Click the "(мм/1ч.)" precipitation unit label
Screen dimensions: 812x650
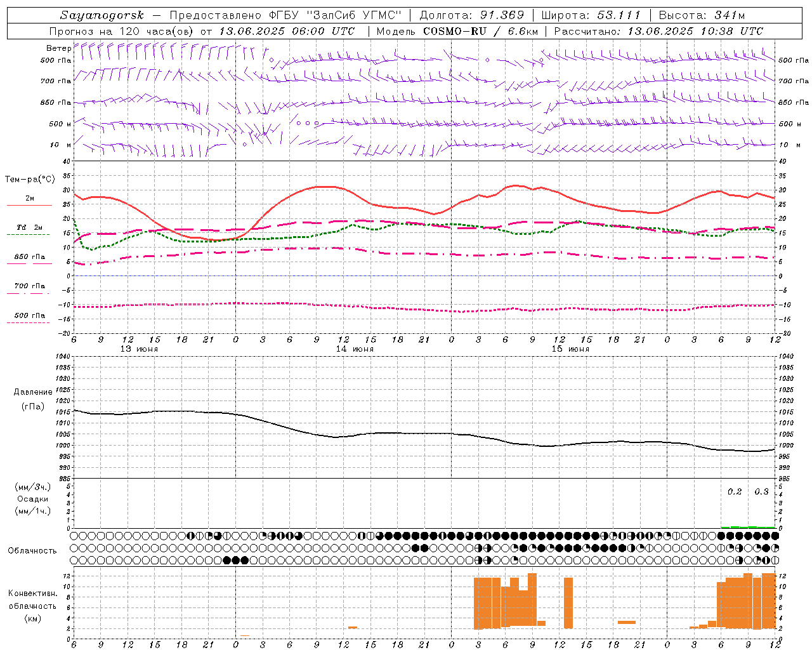(33, 511)
